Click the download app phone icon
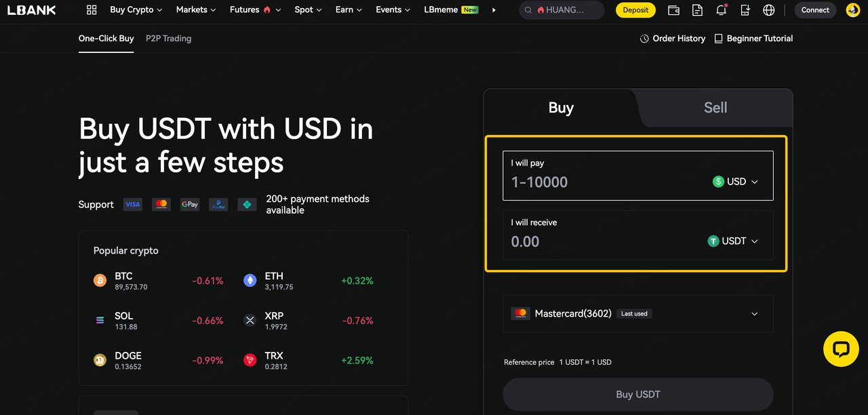Viewport: 868px width, 415px height. [745, 10]
